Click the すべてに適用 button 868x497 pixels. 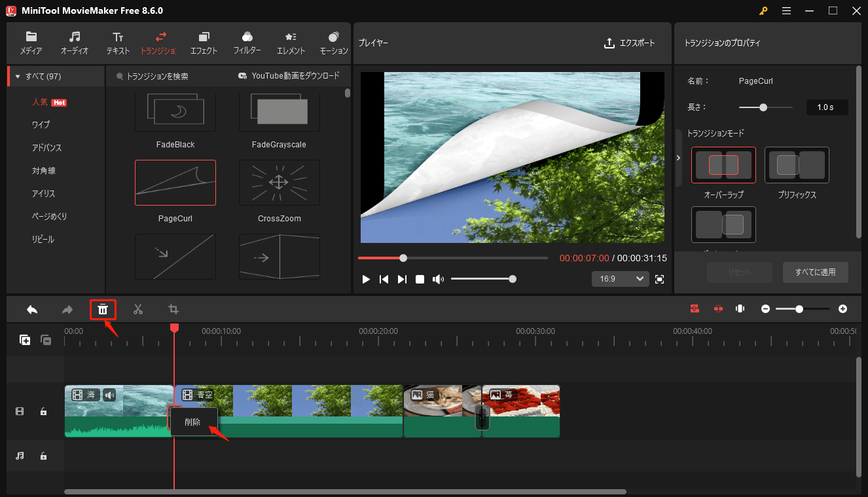point(816,272)
